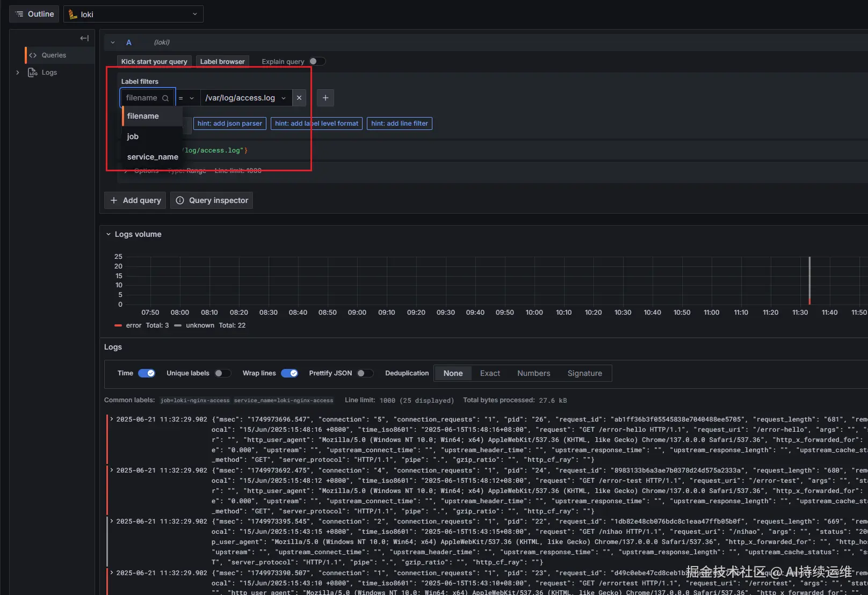Select Exact deduplication option
Viewport: 868px width, 595px height.
pos(490,373)
